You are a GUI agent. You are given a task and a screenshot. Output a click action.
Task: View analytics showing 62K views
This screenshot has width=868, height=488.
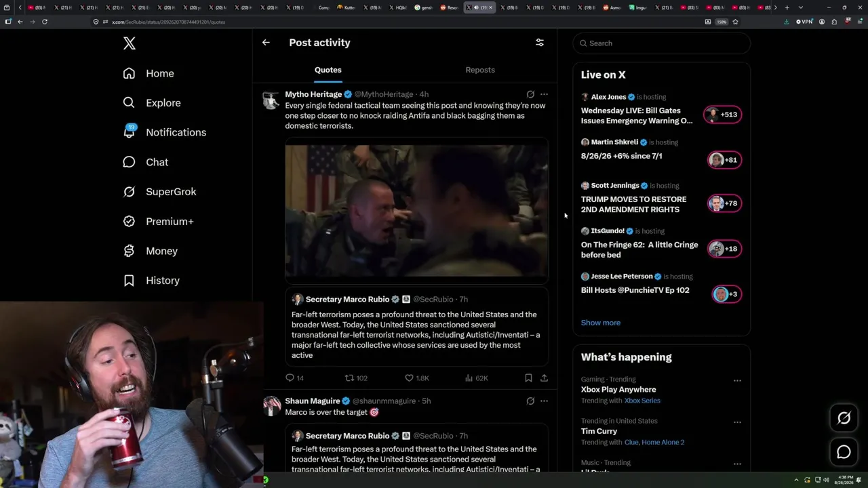click(476, 378)
